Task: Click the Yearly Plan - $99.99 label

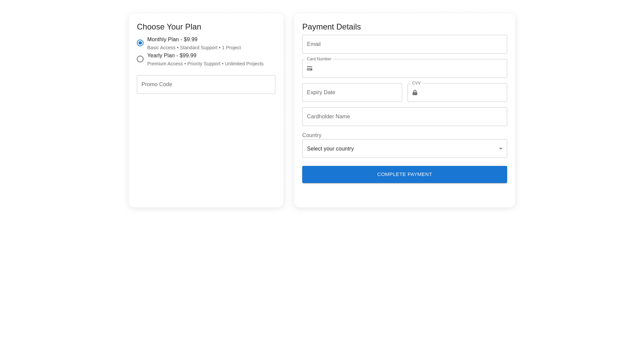Action: click(x=171, y=56)
